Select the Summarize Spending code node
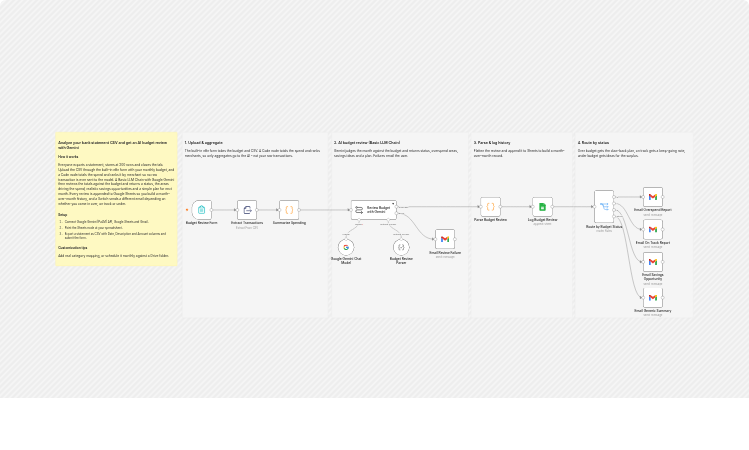 coord(289,210)
